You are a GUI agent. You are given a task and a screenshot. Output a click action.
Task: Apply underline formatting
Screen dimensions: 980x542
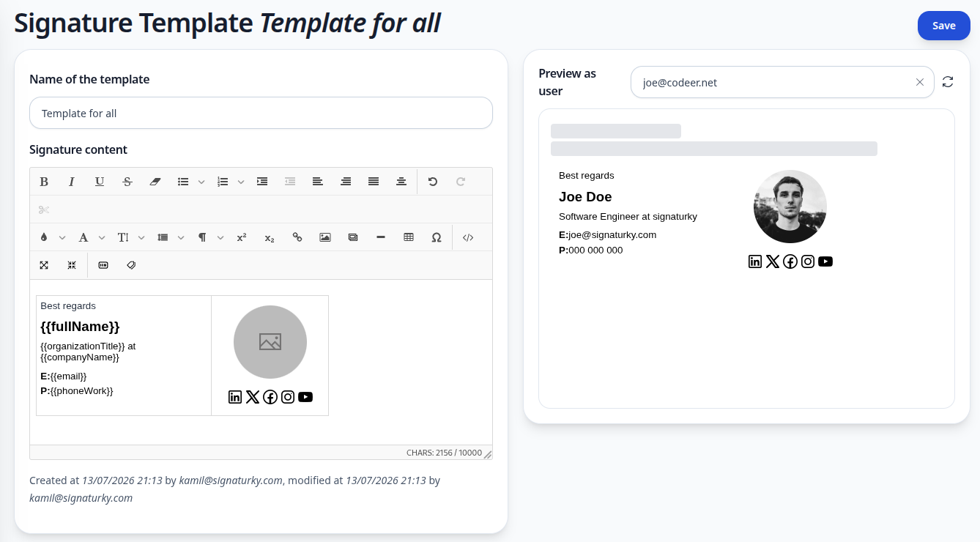pyautogui.click(x=100, y=182)
